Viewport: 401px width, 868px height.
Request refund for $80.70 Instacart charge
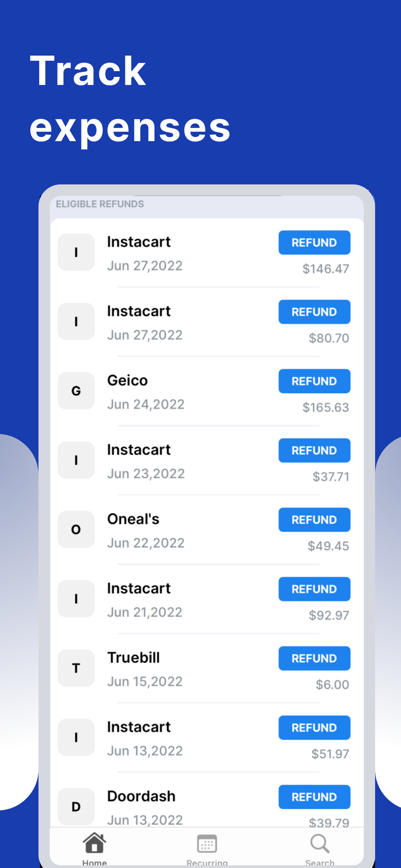314,312
